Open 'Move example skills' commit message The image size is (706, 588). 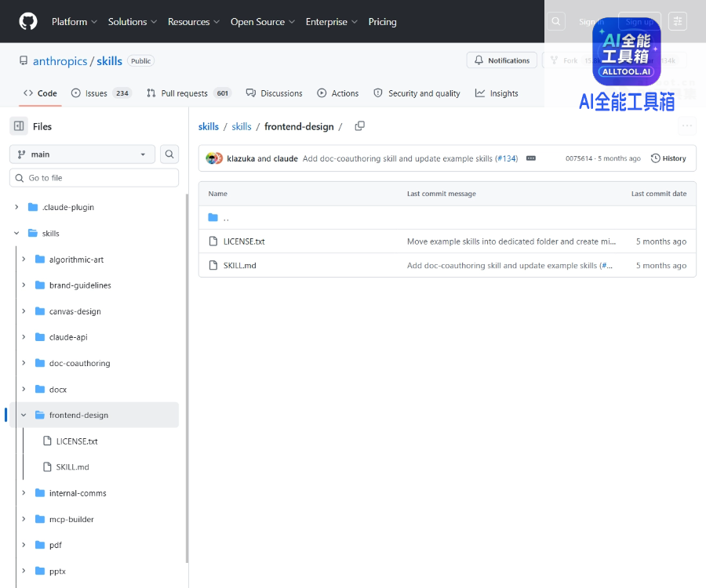click(511, 241)
